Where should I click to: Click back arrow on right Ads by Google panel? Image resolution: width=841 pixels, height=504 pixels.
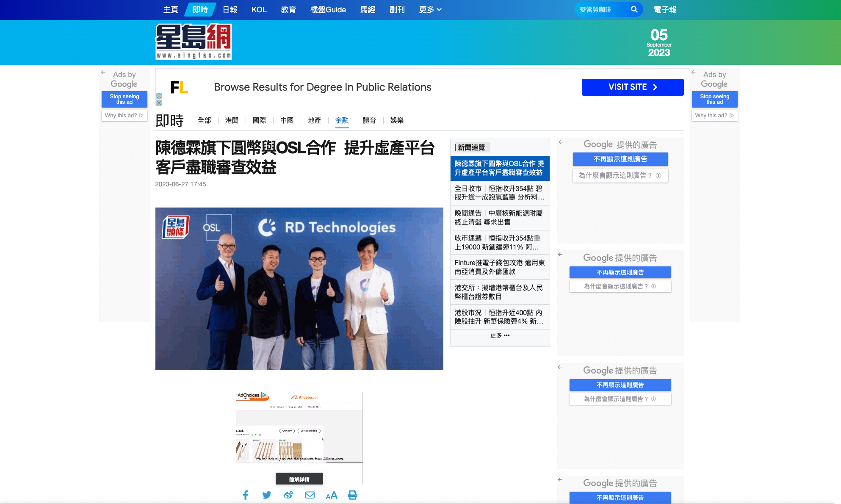693,72
